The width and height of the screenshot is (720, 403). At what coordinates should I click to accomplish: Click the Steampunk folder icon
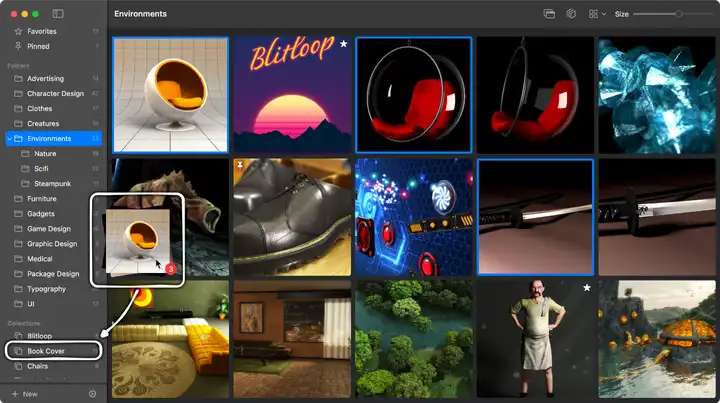tap(25, 184)
